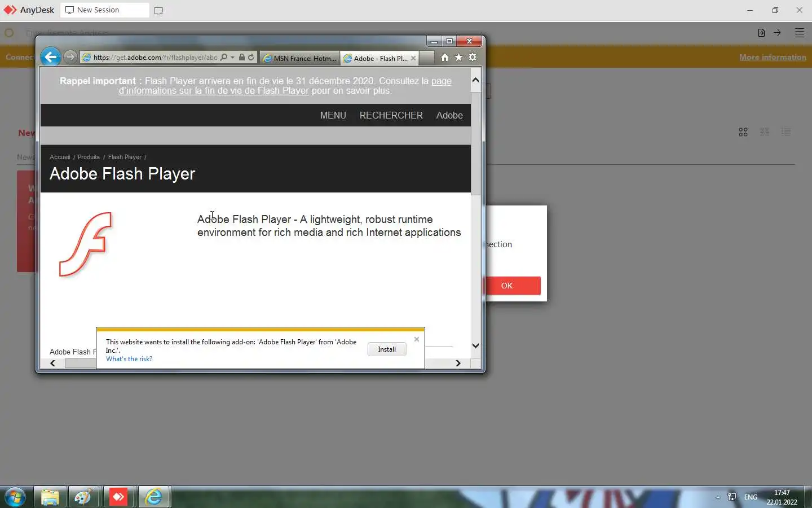Open AnyDesk from the remote taskbar
812x508 pixels.
(x=118, y=497)
